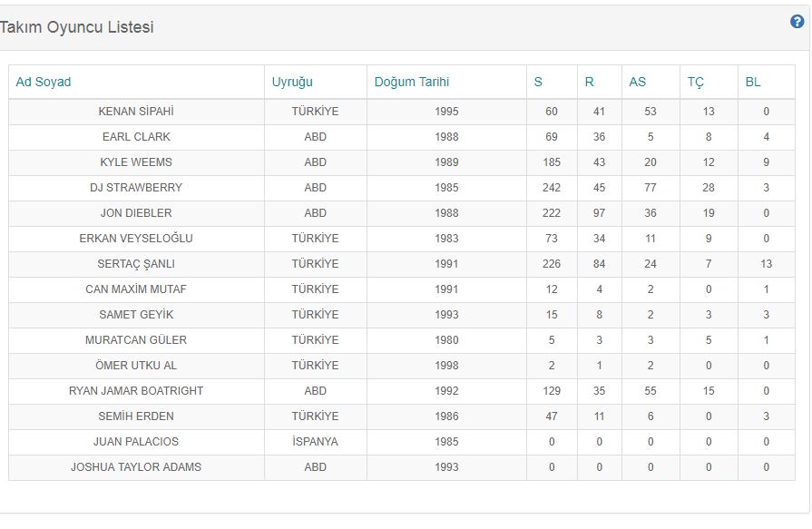Image resolution: width=812 pixels, height=529 pixels.
Task: Click the TÇ column header
Action: (x=696, y=82)
